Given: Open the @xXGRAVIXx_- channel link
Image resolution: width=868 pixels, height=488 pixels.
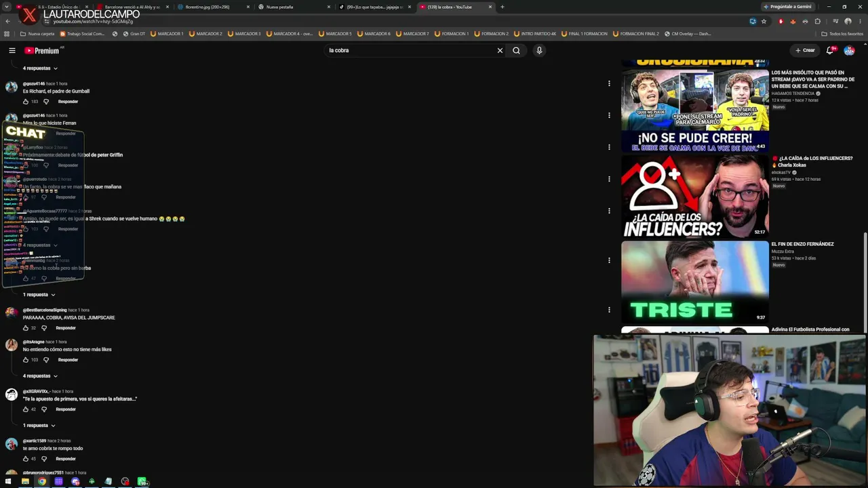Looking at the screenshot, I should point(37,392).
